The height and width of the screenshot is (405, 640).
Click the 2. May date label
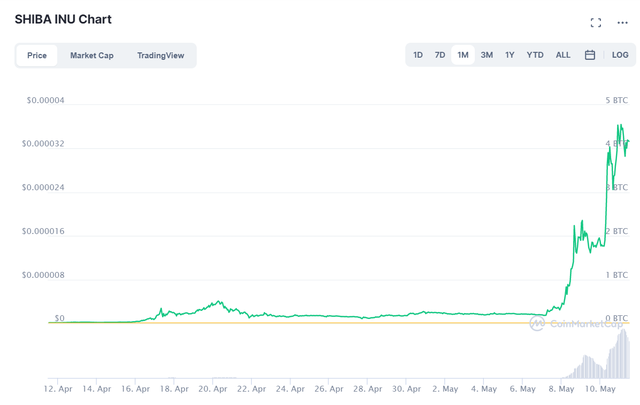(x=445, y=389)
